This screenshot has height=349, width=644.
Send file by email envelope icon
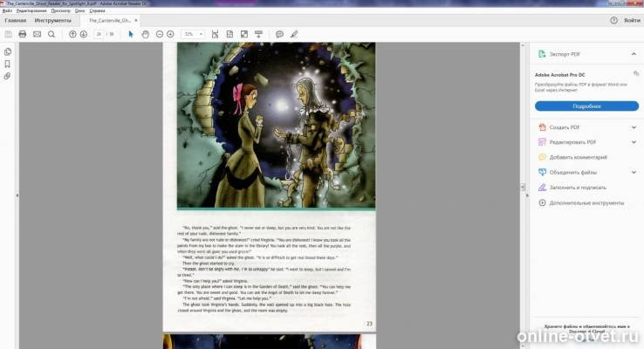pyautogui.click(x=37, y=34)
